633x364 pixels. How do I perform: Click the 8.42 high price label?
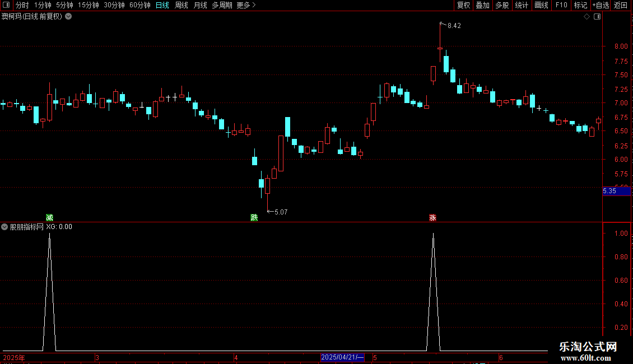pos(454,25)
